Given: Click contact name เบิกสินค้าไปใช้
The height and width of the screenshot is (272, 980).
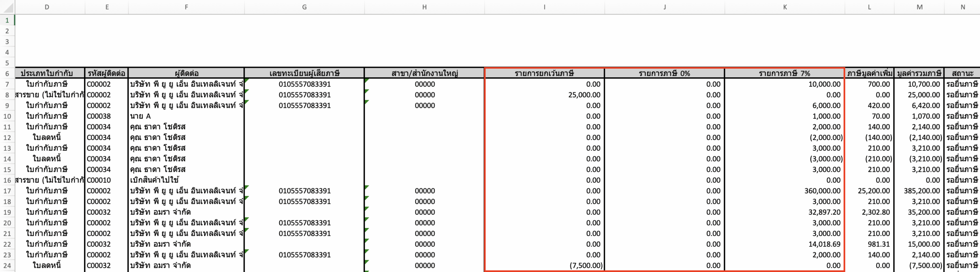Looking at the screenshot, I should pyautogui.click(x=186, y=180).
